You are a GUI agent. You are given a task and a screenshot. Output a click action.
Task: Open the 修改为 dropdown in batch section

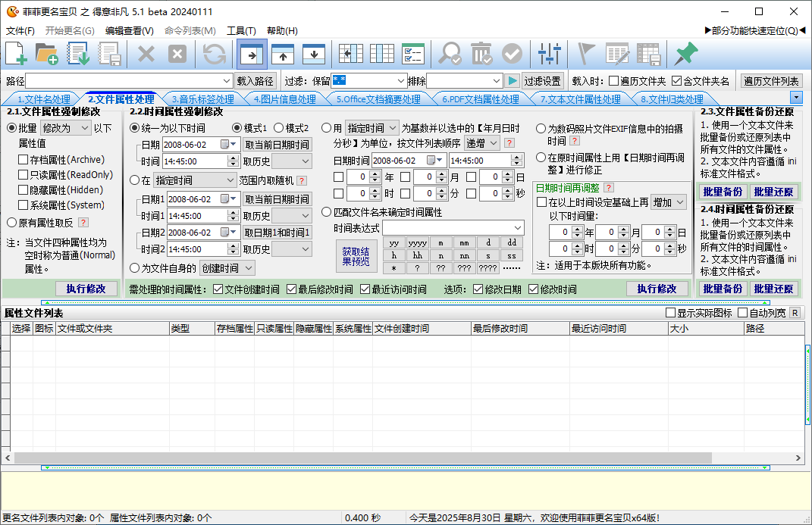pos(65,128)
